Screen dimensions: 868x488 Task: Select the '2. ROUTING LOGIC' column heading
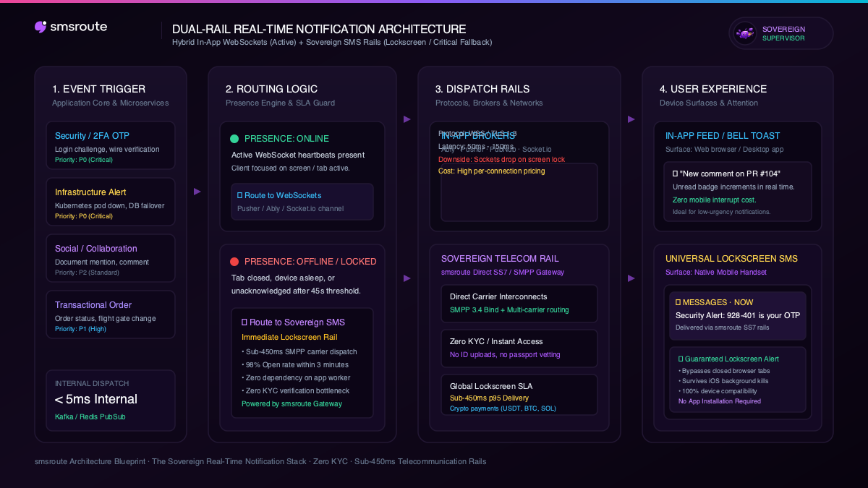coord(271,89)
